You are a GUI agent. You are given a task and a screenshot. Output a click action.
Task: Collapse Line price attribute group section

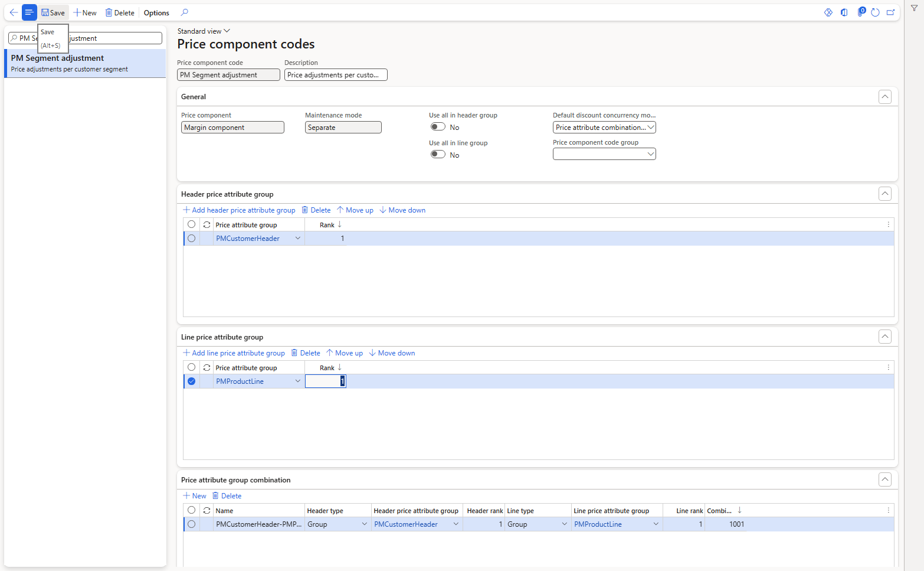tap(885, 337)
